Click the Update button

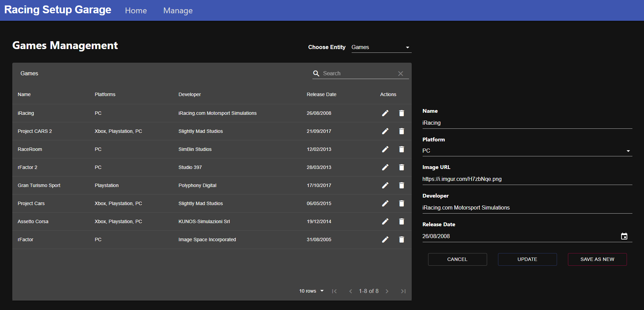[527, 259]
